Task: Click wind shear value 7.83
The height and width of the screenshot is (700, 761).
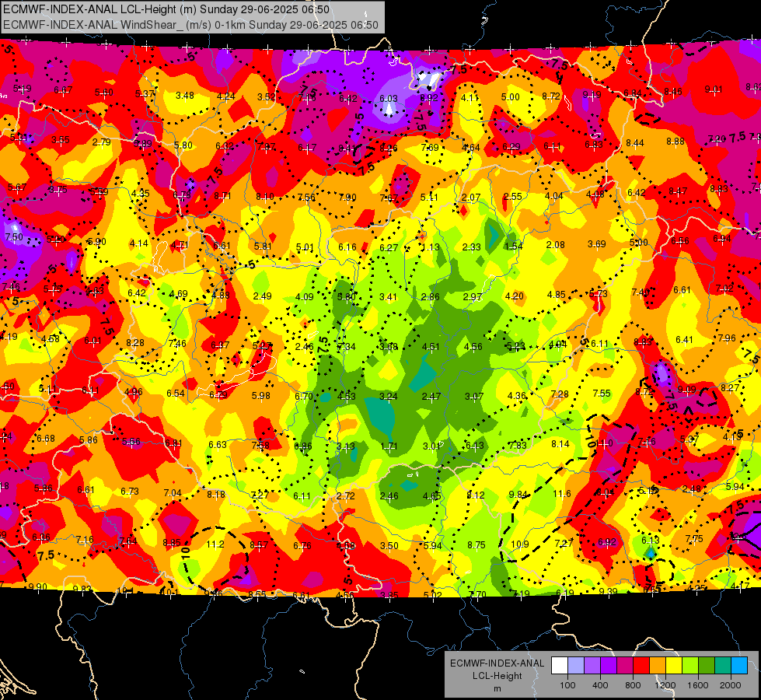Action: pyautogui.click(x=518, y=446)
